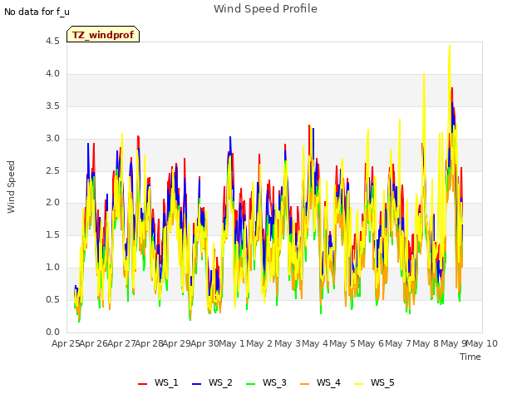
Task: Click the red WS_1 legend swatch
Action: tap(142, 384)
